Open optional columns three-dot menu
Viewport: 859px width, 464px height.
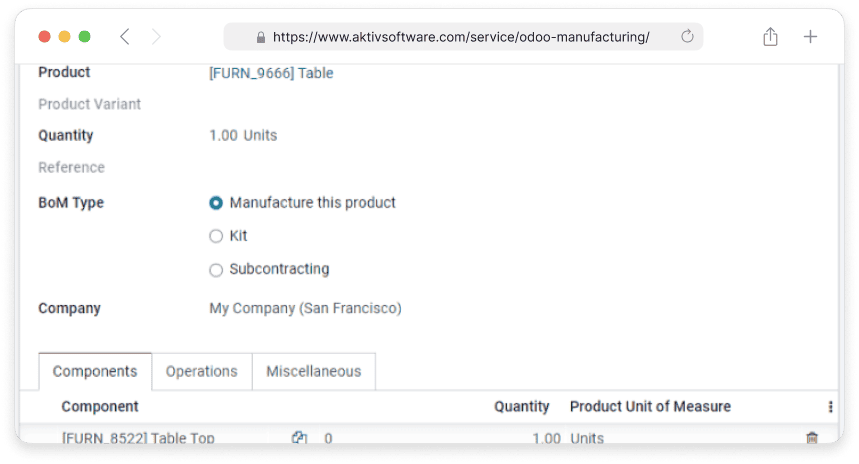[830, 407]
